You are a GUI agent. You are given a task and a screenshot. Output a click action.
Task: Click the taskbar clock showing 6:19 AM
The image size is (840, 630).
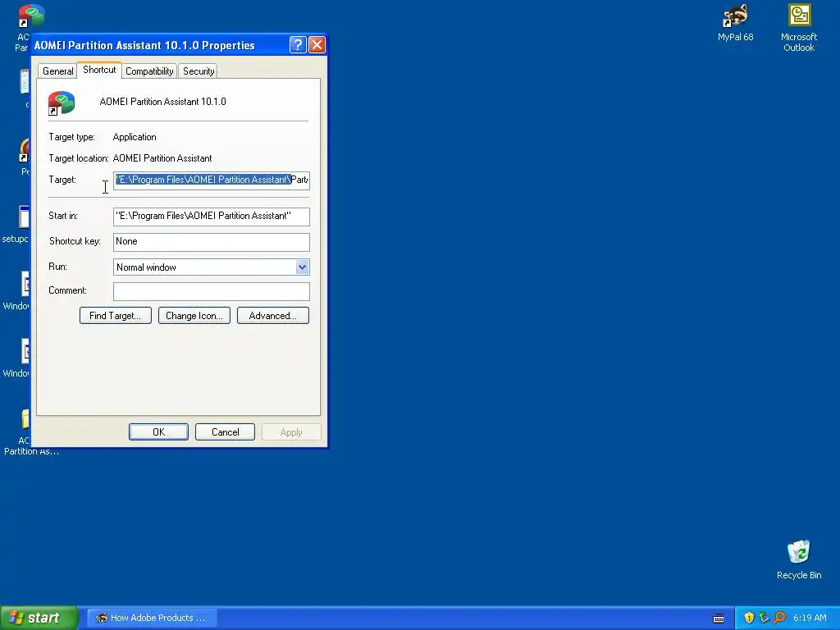click(x=810, y=618)
